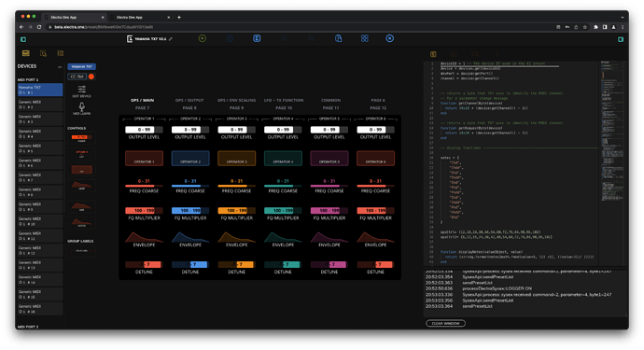The image size is (644, 350).
Task: Click Operator 6 Detune fader
Action: click(x=375, y=264)
